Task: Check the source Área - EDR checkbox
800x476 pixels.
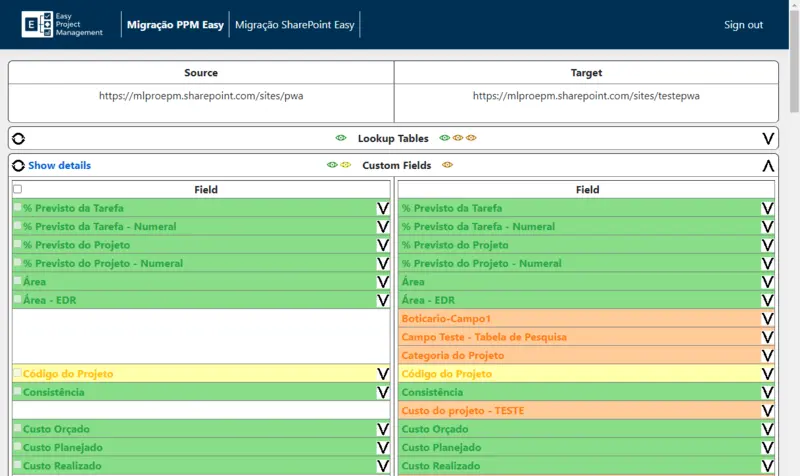Action: tap(17, 299)
